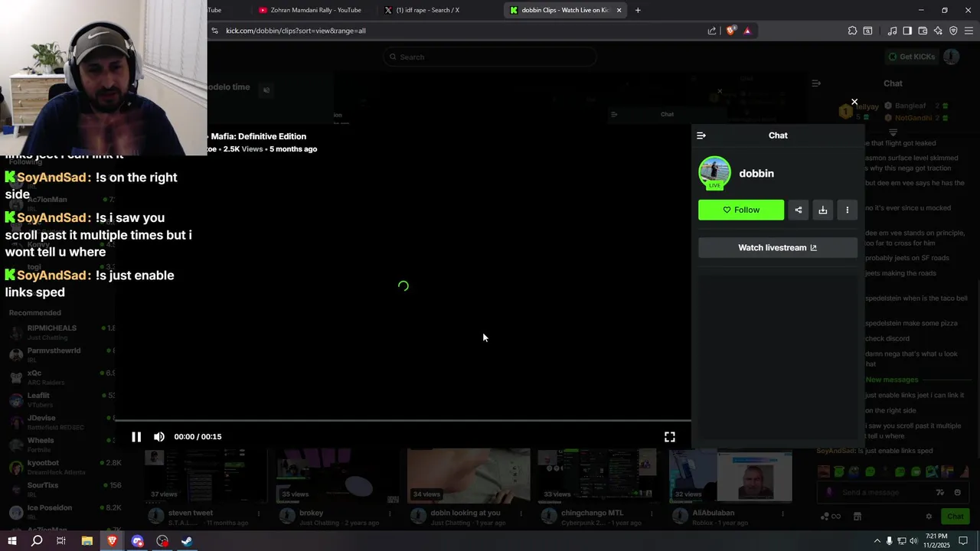The width and height of the screenshot is (980, 551).
Task: Follow the dobbin channel
Action: (741, 210)
